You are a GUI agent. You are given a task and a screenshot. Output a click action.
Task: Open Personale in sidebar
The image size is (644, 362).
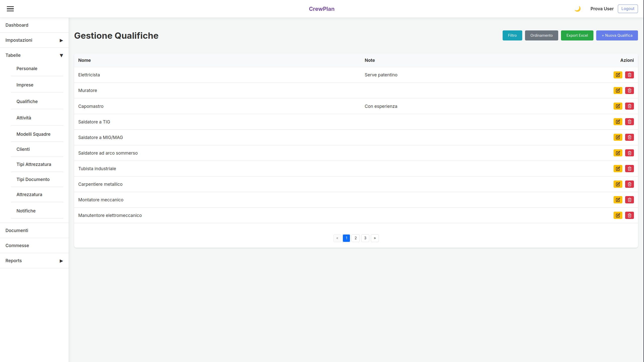27,69
